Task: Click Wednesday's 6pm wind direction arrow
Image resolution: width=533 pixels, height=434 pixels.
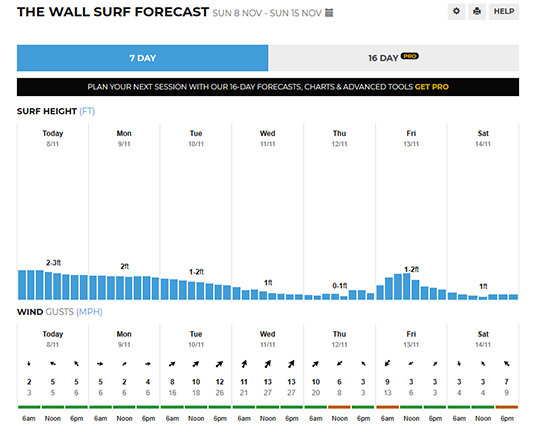Action: tap(291, 364)
